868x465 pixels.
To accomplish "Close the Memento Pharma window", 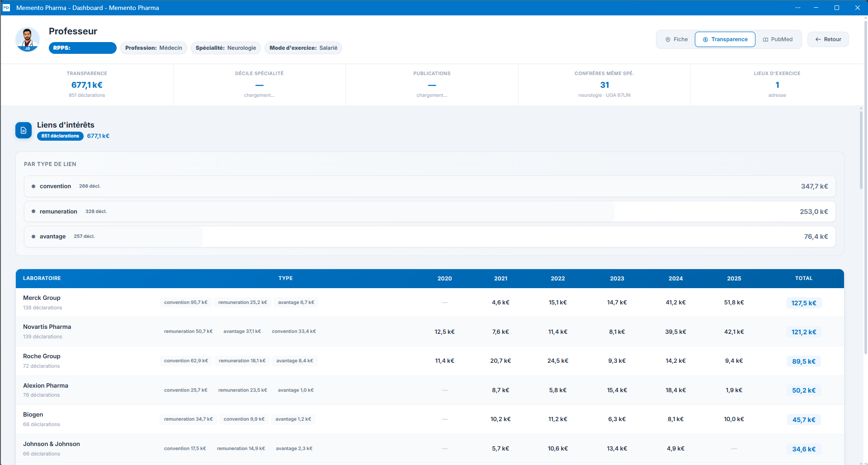I will point(858,8).
